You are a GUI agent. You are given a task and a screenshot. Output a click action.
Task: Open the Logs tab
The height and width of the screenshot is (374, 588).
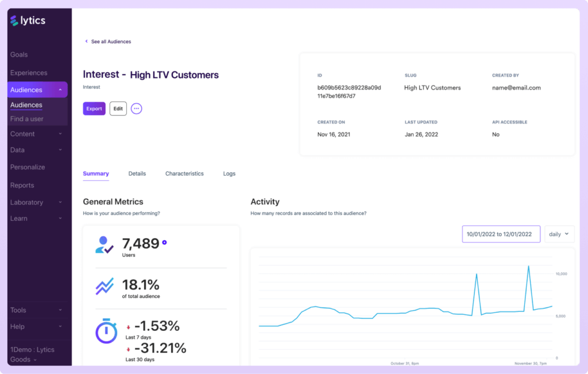point(229,173)
